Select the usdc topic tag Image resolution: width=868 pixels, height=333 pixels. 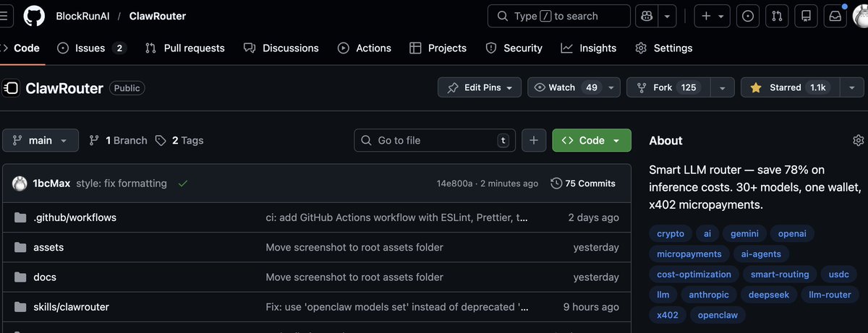click(839, 274)
